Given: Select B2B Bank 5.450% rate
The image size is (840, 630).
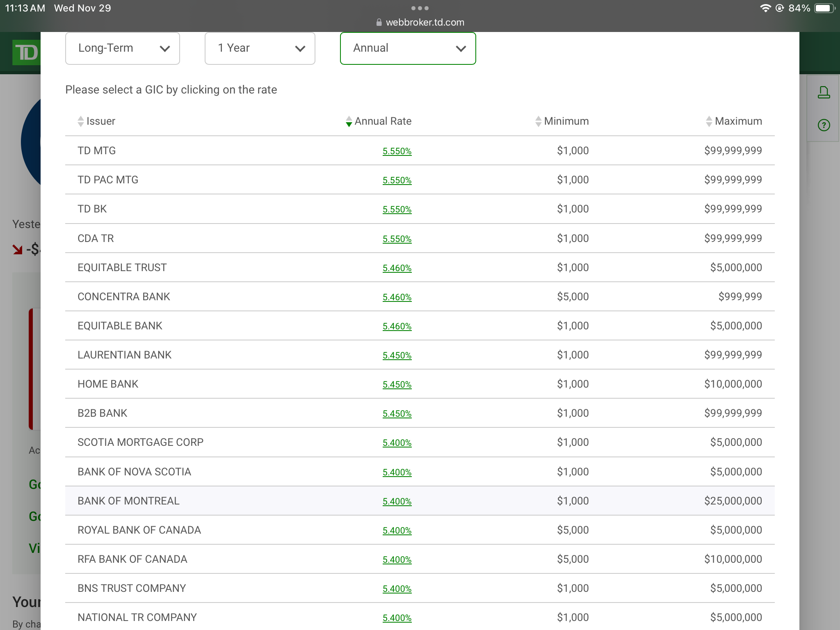Looking at the screenshot, I should (397, 414).
